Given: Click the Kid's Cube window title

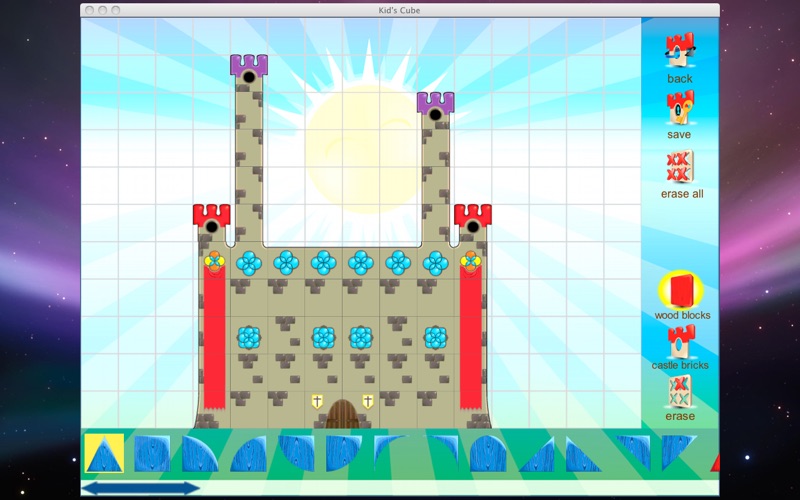Looking at the screenshot, I should (399, 10).
